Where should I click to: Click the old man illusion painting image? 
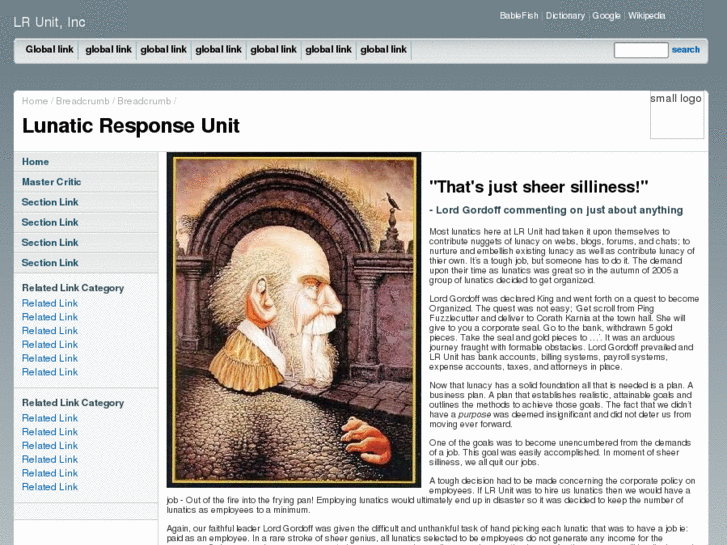tap(293, 319)
